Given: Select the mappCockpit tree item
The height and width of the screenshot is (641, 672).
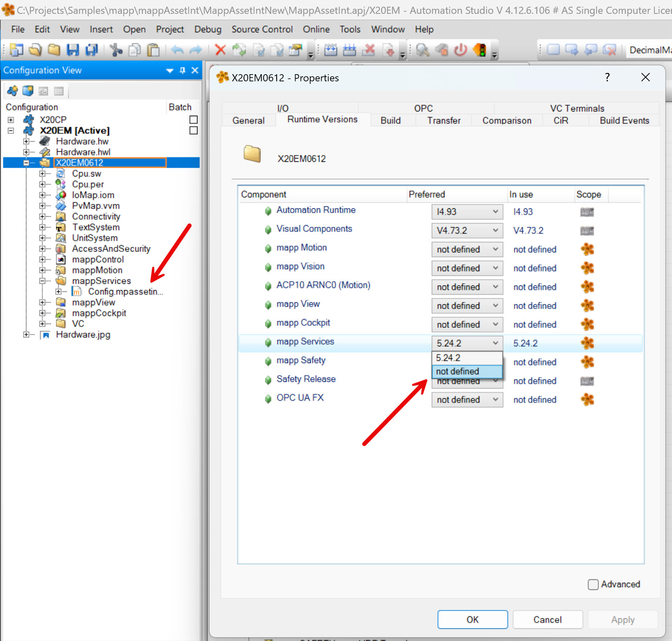Looking at the screenshot, I should coord(99,313).
